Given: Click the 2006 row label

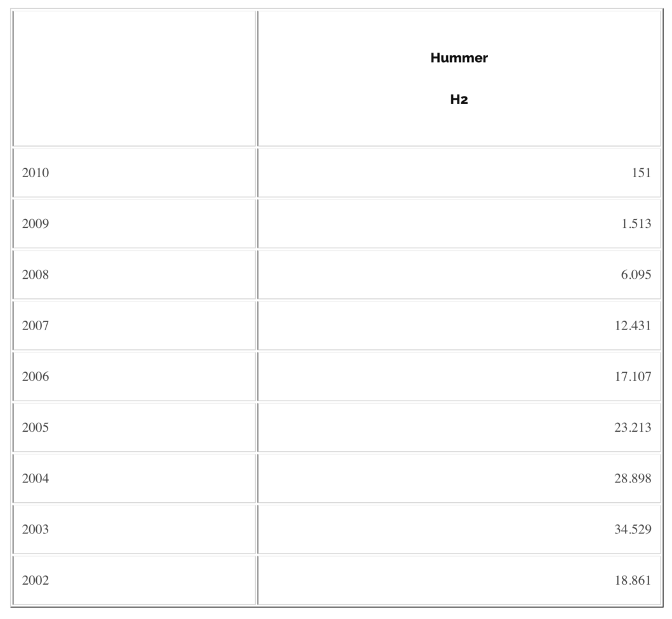Looking at the screenshot, I should click(x=36, y=376).
